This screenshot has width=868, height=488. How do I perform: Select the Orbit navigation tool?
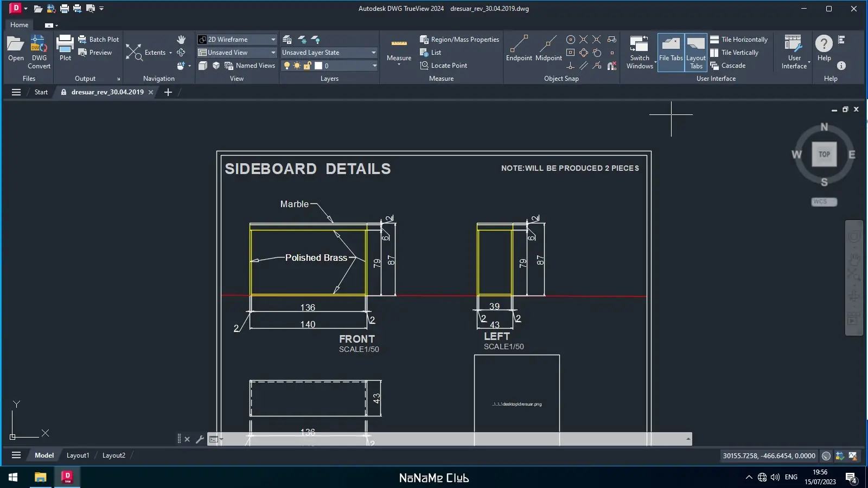(x=181, y=53)
